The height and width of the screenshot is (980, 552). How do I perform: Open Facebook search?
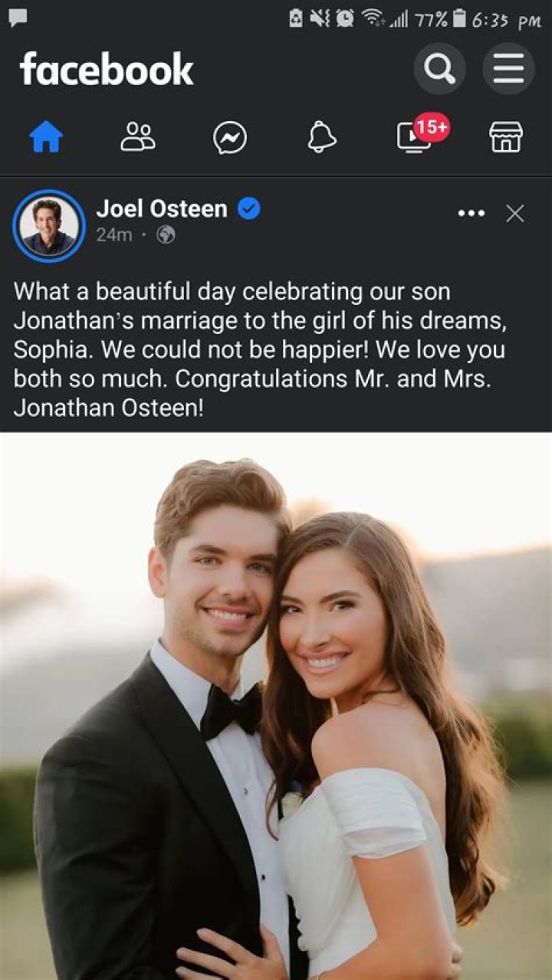coord(439,70)
